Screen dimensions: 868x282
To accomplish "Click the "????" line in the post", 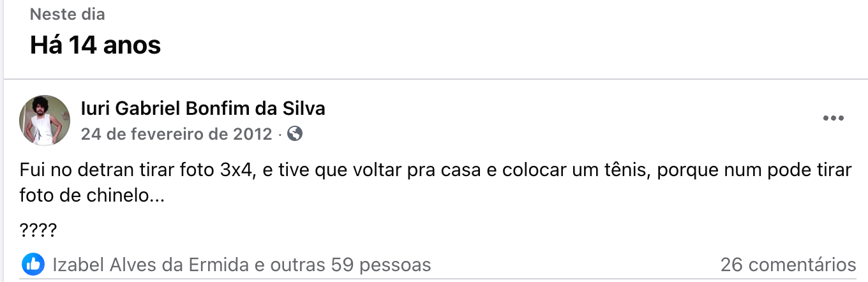I will [x=38, y=230].
